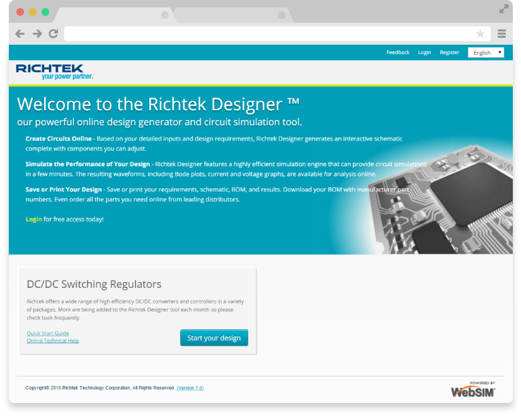
Task: Click the Create Circuits Online text
Action: [59, 139]
